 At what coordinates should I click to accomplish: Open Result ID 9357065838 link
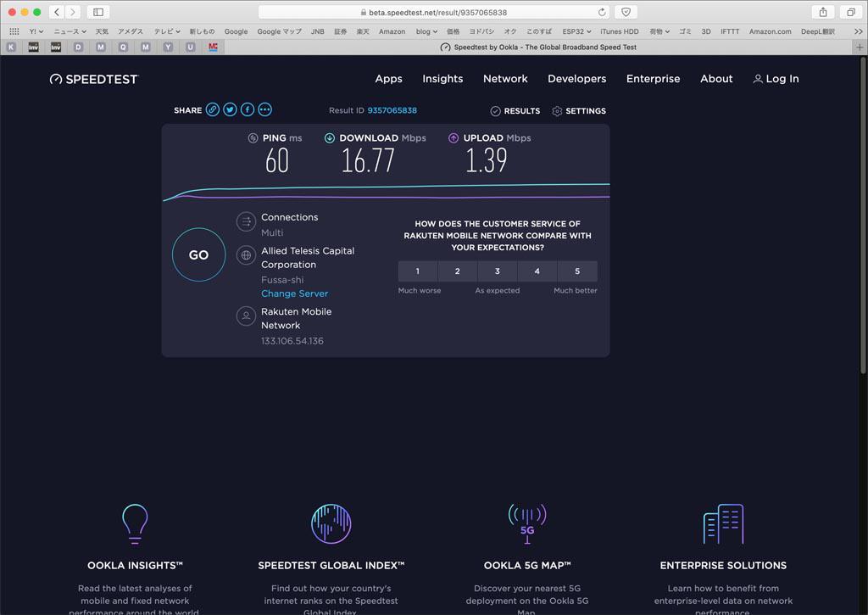click(x=392, y=110)
